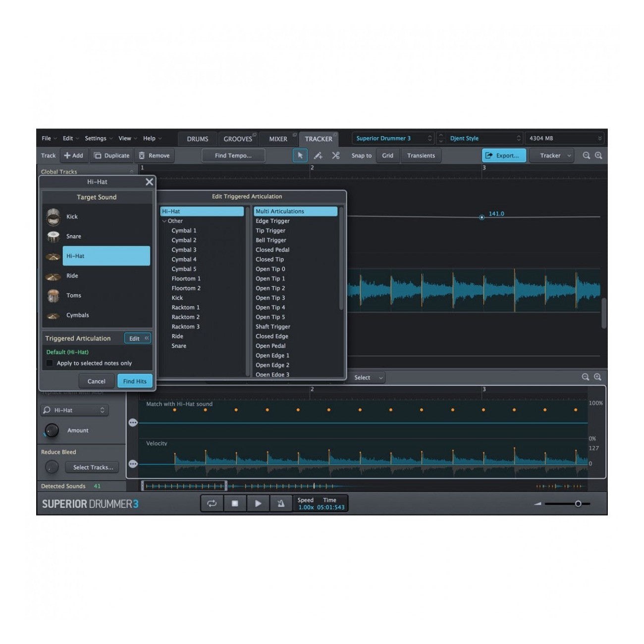Adjust the volume slider at bottom right
Viewport: 644px width, 644px height.
coord(579,503)
